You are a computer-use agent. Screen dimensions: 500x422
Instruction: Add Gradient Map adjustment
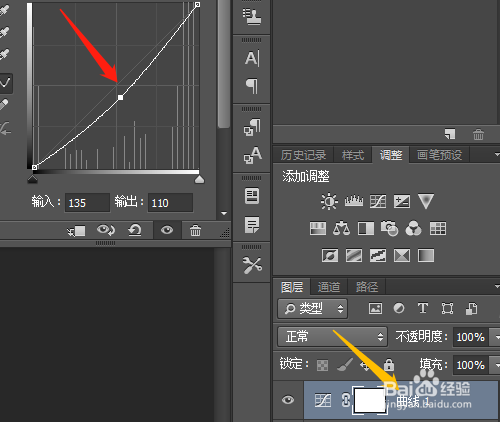426,256
